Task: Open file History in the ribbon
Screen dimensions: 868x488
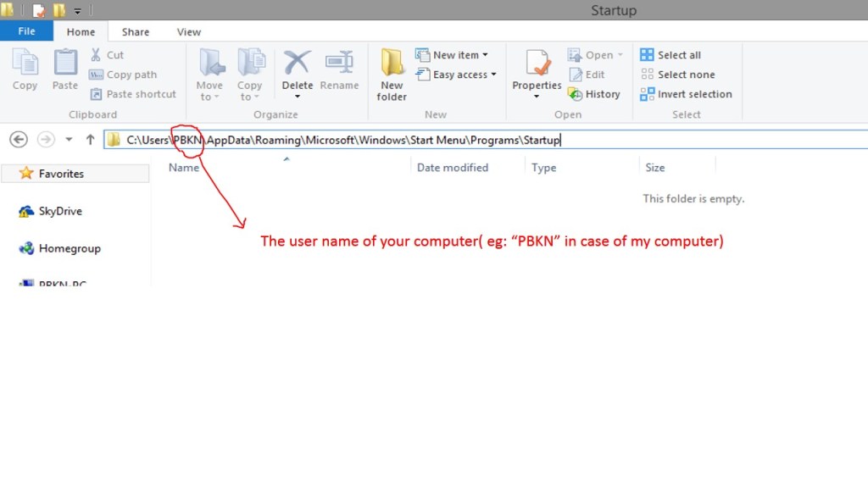Action: click(594, 94)
